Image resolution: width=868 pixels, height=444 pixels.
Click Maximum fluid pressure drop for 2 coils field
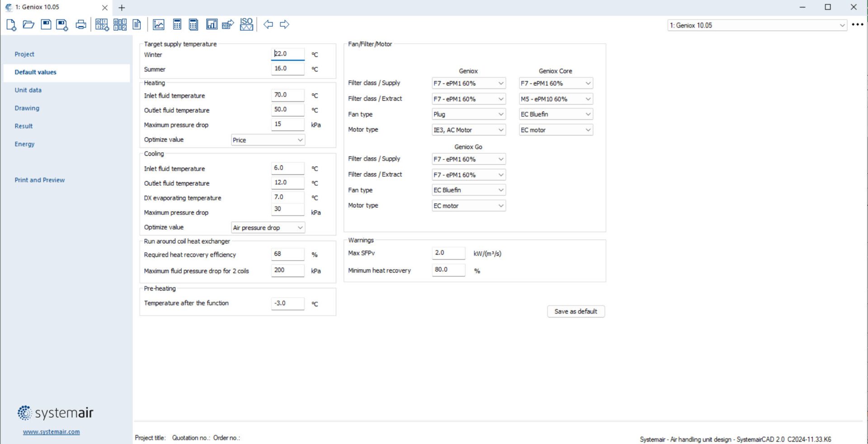(288, 271)
